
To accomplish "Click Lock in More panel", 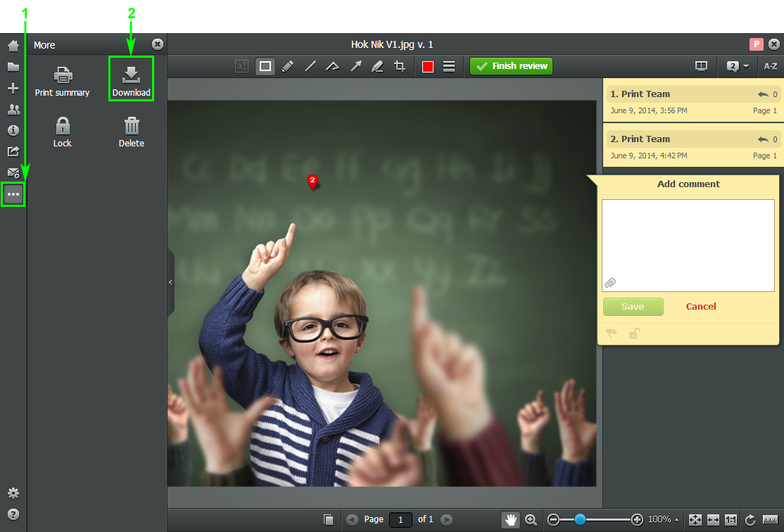I will [x=63, y=132].
